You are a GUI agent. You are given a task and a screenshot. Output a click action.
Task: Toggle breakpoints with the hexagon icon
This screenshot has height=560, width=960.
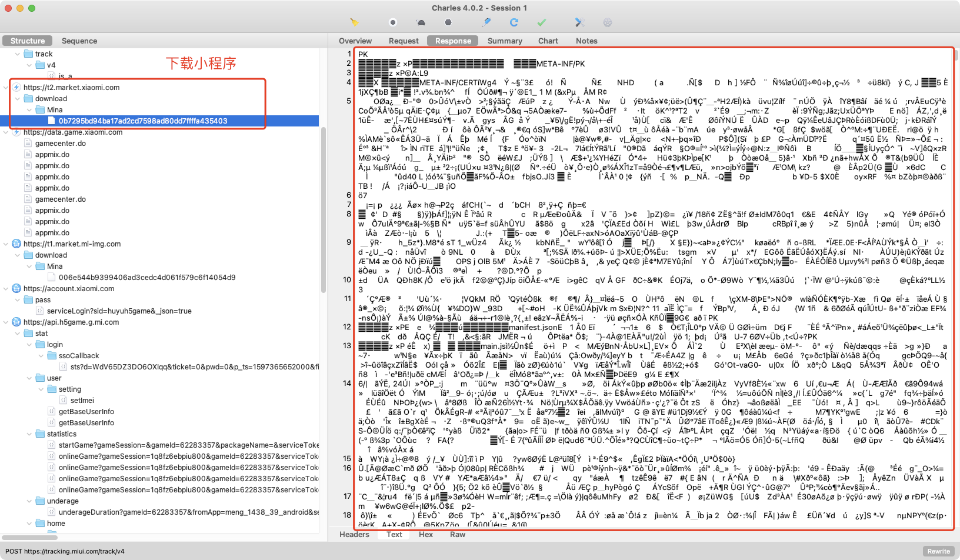[x=448, y=22]
